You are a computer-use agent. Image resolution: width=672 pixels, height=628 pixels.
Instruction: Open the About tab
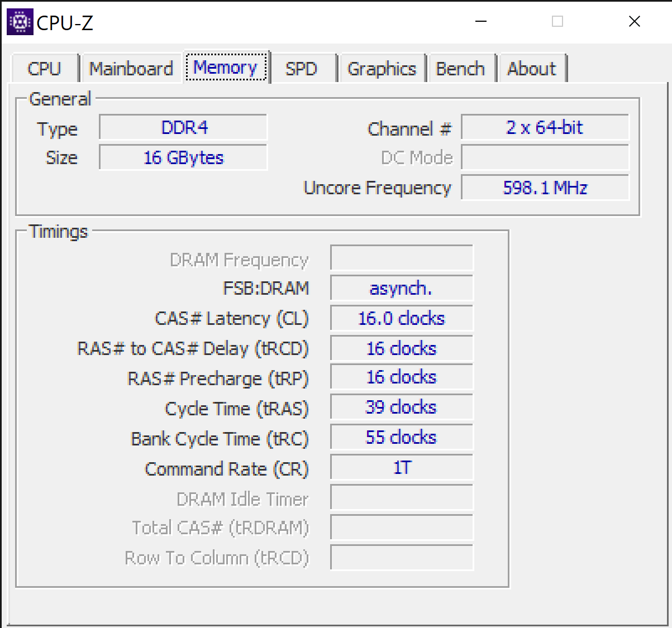(532, 69)
